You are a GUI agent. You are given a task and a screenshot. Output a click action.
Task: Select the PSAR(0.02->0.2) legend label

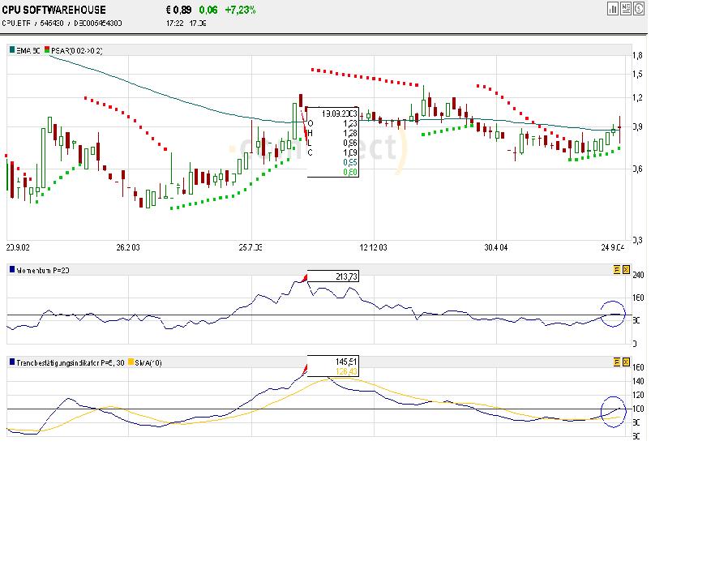[x=76, y=50]
